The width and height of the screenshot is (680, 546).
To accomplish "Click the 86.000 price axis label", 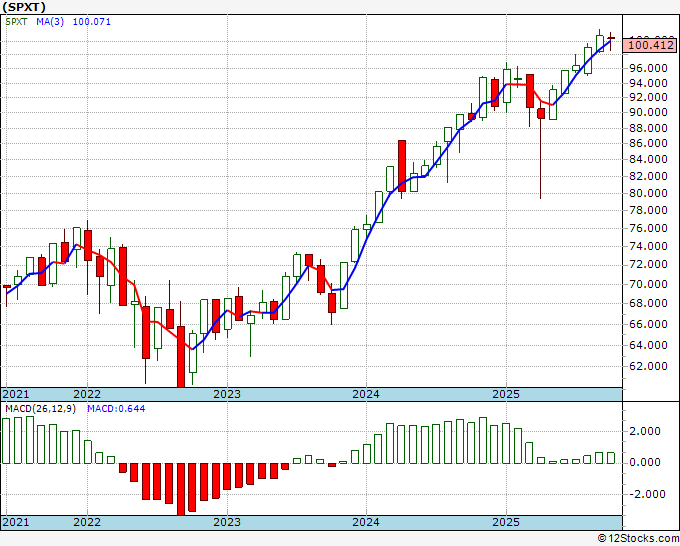I will pyautogui.click(x=648, y=144).
